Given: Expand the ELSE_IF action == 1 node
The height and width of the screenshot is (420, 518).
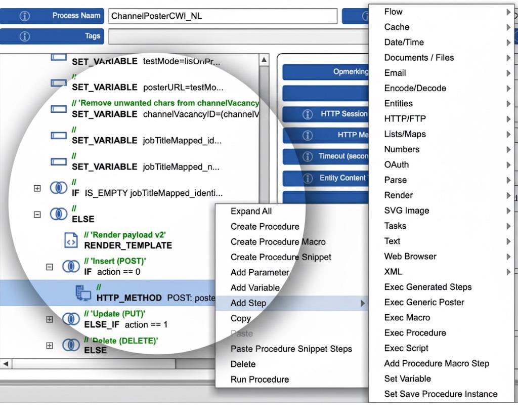Looking at the screenshot, I should point(50,319).
